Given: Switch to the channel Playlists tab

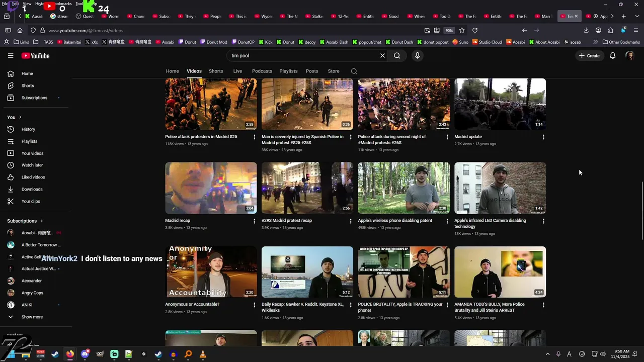Looking at the screenshot, I should pos(288,71).
